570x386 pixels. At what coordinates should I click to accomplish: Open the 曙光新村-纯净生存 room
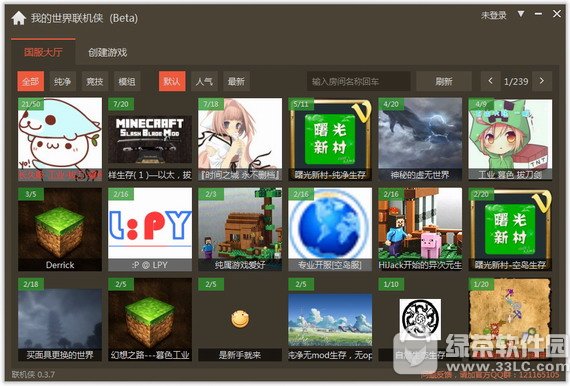pyautogui.click(x=330, y=139)
